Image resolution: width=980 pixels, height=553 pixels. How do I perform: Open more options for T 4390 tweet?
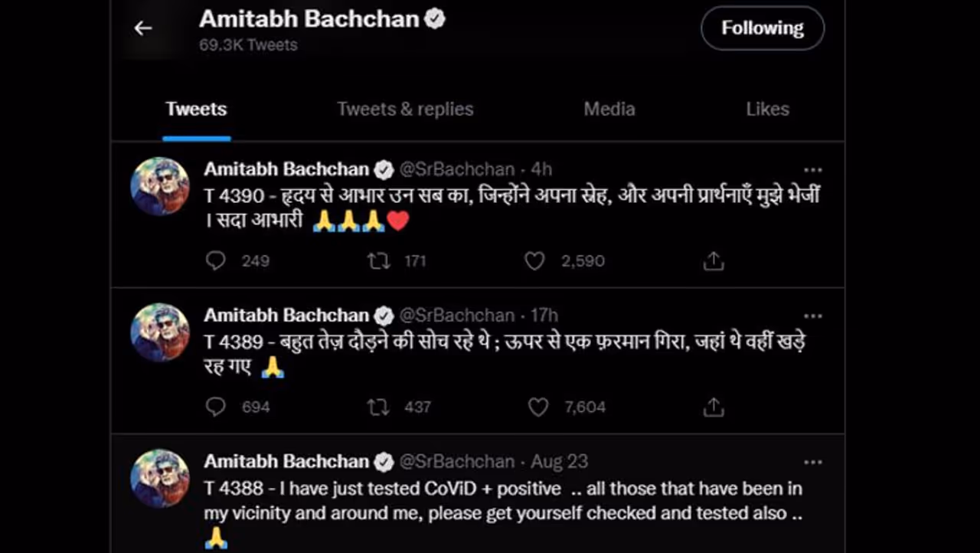812,170
